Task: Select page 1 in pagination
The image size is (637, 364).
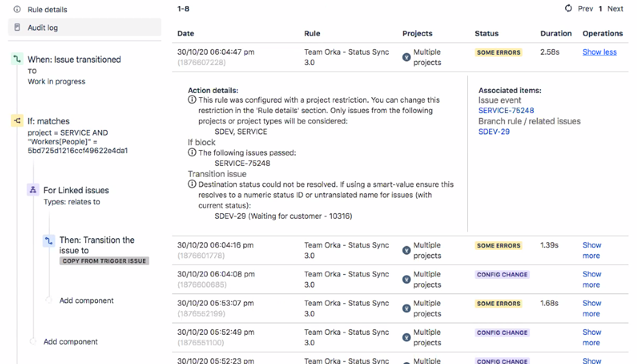Action: [x=600, y=9]
